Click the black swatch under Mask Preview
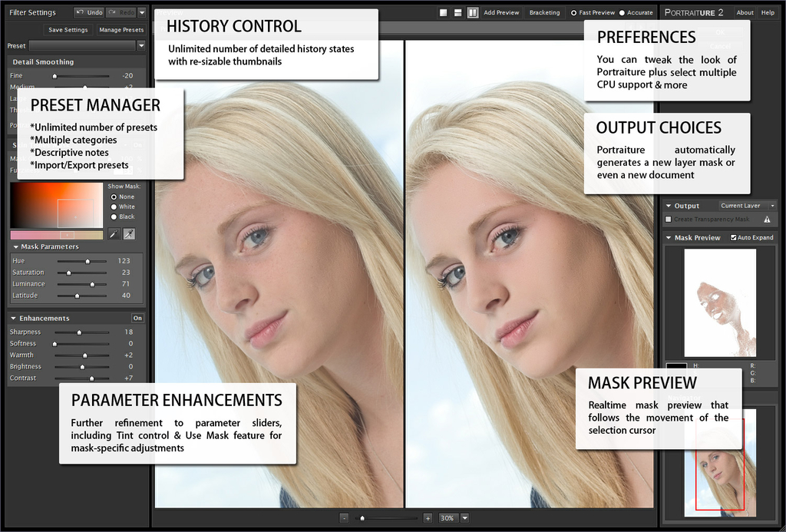 coord(676,367)
